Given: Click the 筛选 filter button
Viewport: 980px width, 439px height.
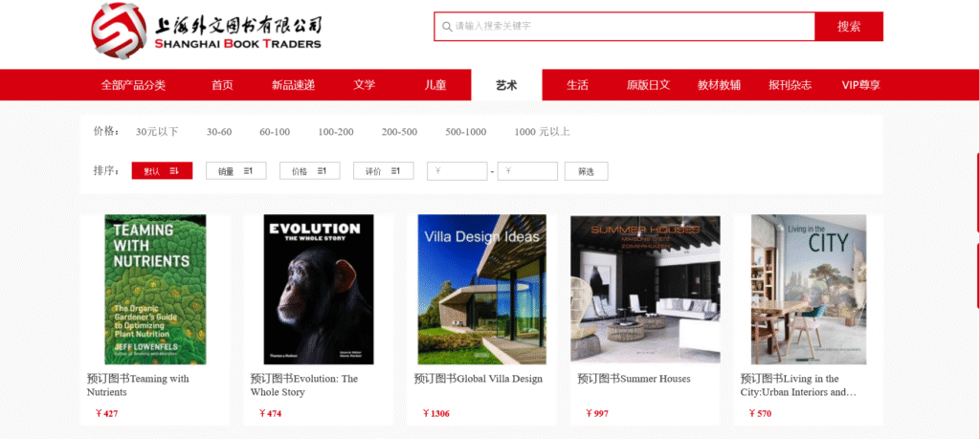Looking at the screenshot, I should pos(587,171).
